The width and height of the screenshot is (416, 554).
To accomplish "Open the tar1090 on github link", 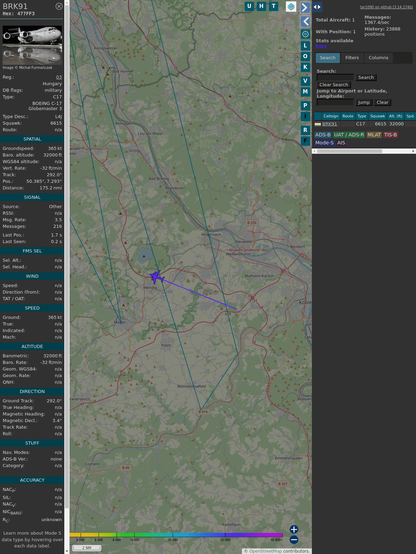I will pyautogui.click(x=386, y=7).
